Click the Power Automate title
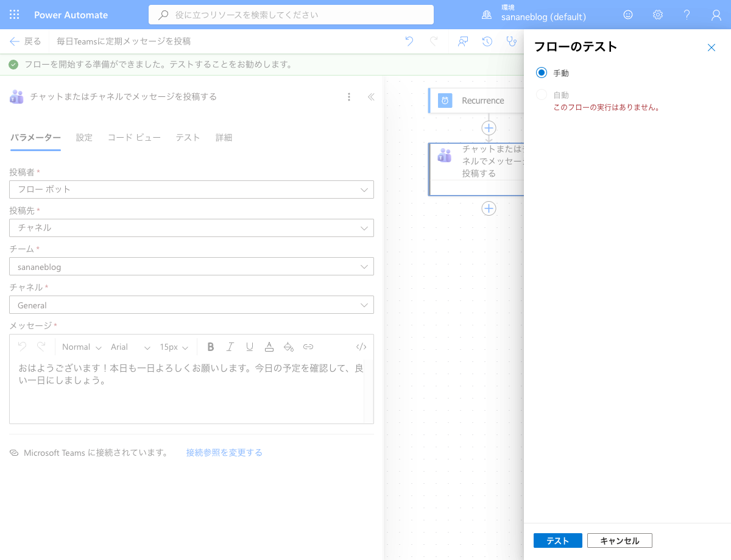Screen dimensions: 731x560 71,15
